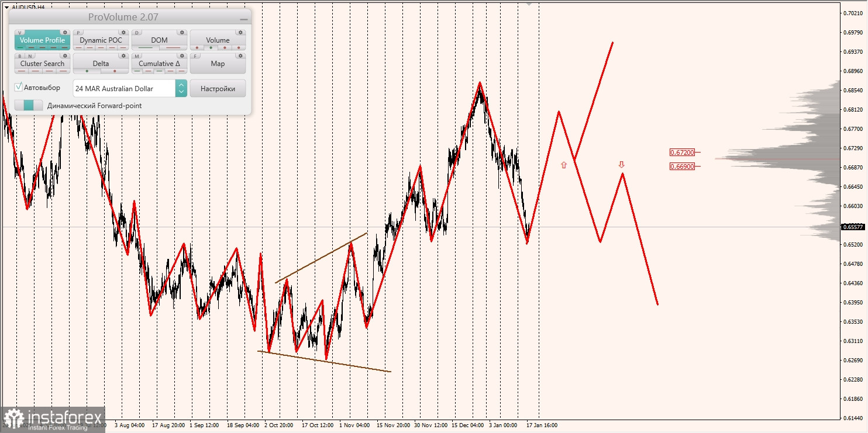Select the green segment under Volume Profile
This screenshot has width=868, height=433.
pos(20,48)
